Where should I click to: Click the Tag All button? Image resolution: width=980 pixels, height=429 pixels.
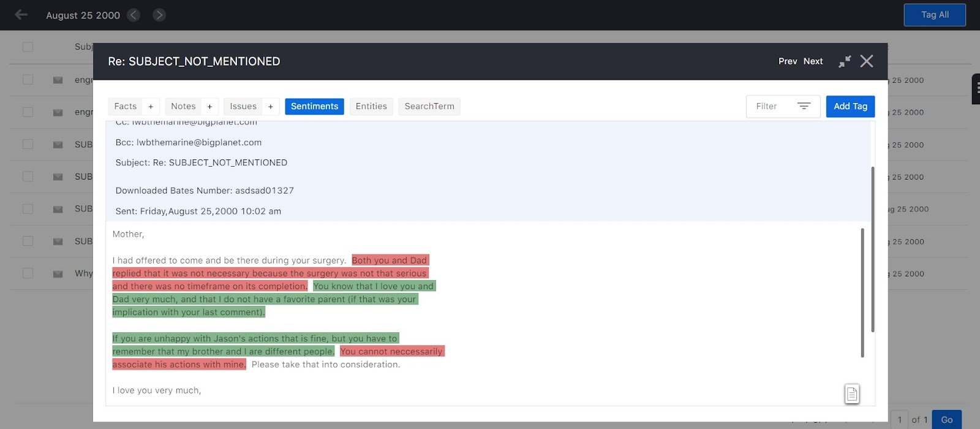pos(935,15)
